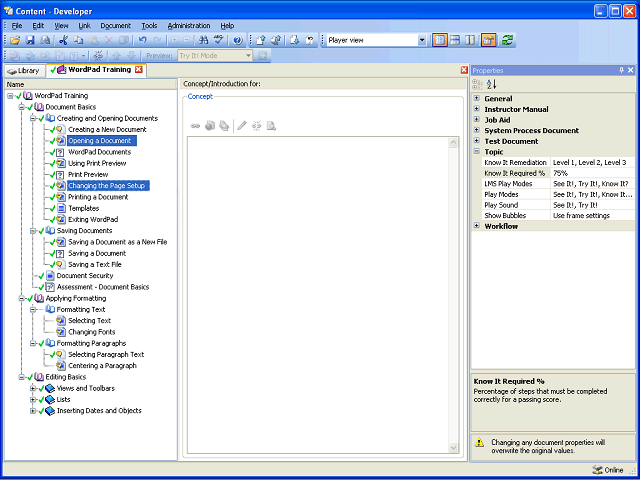Run the spelling check icon
This screenshot has height=480, width=640.
click(219, 40)
